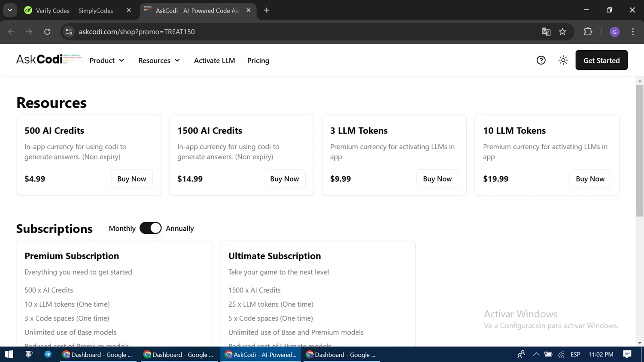The height and width of the screenshot is (362, 644).
Task: Click the scrollbar down arrow
Action: tap(640, 343)
